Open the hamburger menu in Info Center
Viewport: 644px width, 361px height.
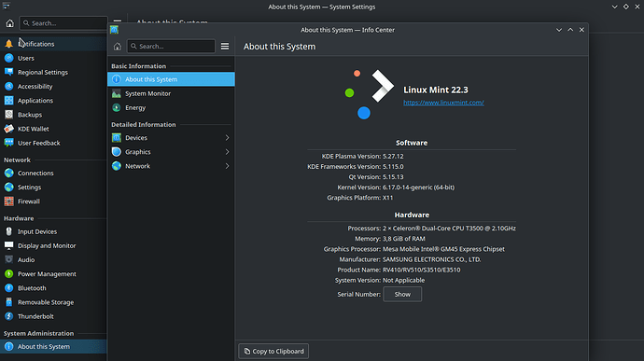point(225,47)
